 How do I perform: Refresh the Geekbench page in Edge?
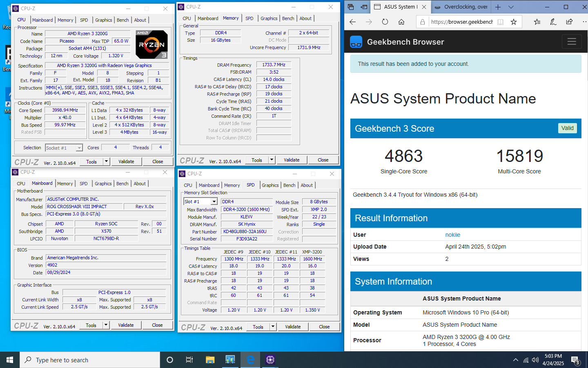coord(385,22)
